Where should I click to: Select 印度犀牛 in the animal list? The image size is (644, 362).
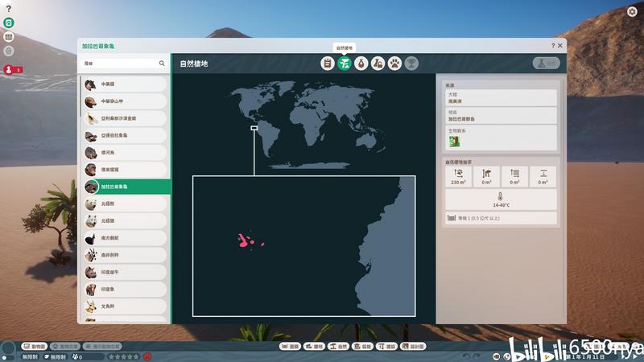click(125, 272)
